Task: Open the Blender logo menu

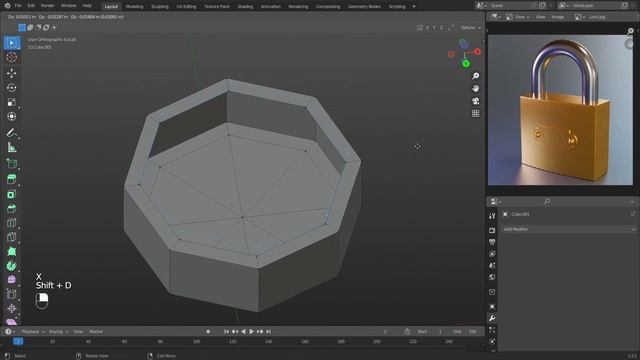Action: [x=7, y=6]
